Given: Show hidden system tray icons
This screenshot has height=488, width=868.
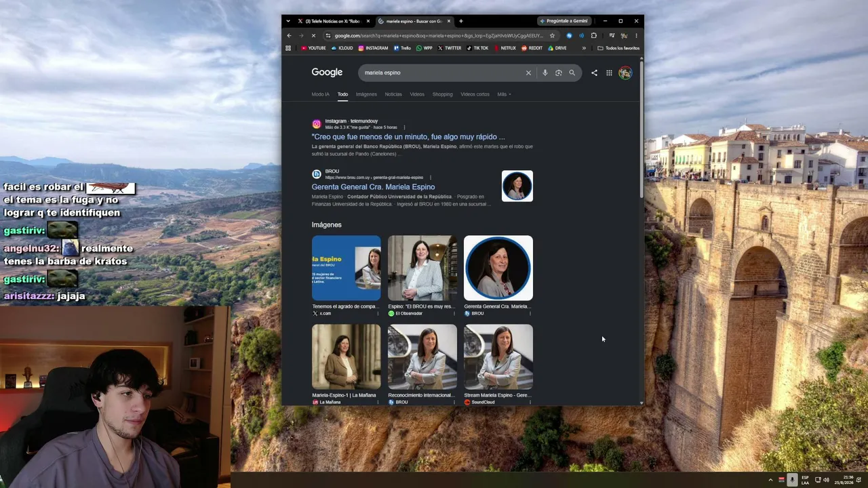Looking at the screenshot, I should 770,480.
